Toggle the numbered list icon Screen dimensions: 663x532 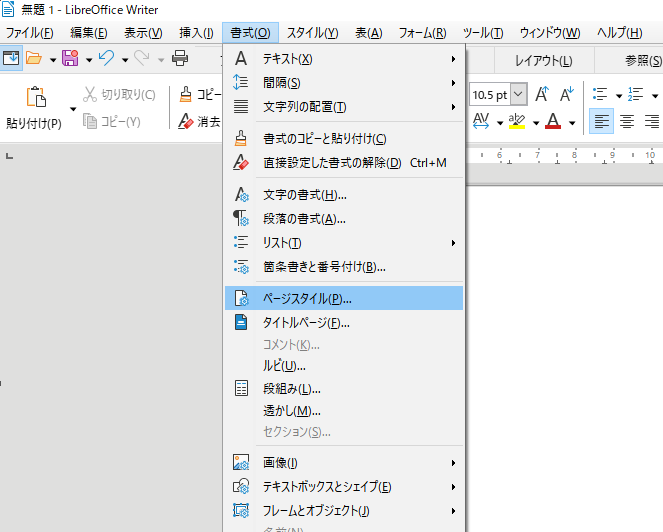(636, 94)
